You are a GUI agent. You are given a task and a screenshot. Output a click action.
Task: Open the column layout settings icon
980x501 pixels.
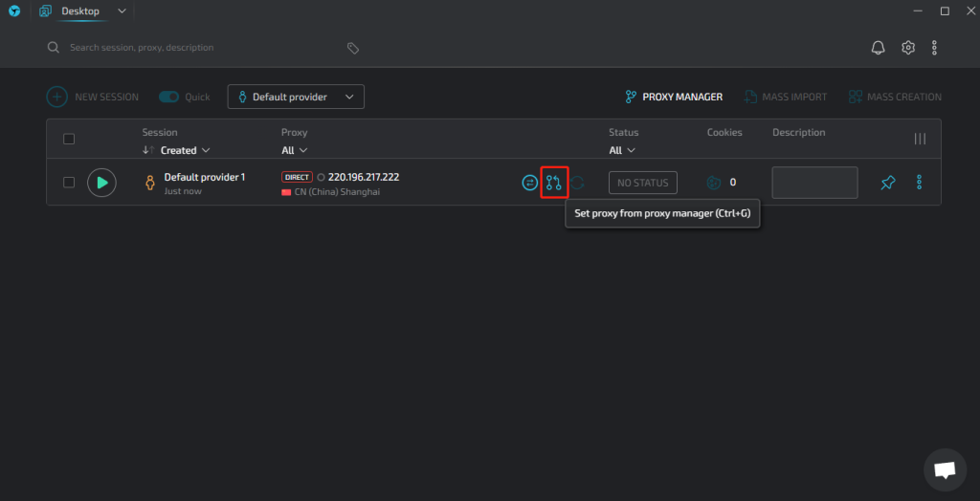point(920,139)
